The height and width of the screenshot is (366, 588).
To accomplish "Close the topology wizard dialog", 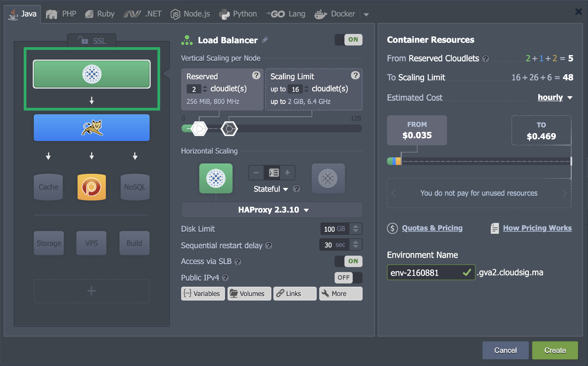I will (x=578, y=11).
